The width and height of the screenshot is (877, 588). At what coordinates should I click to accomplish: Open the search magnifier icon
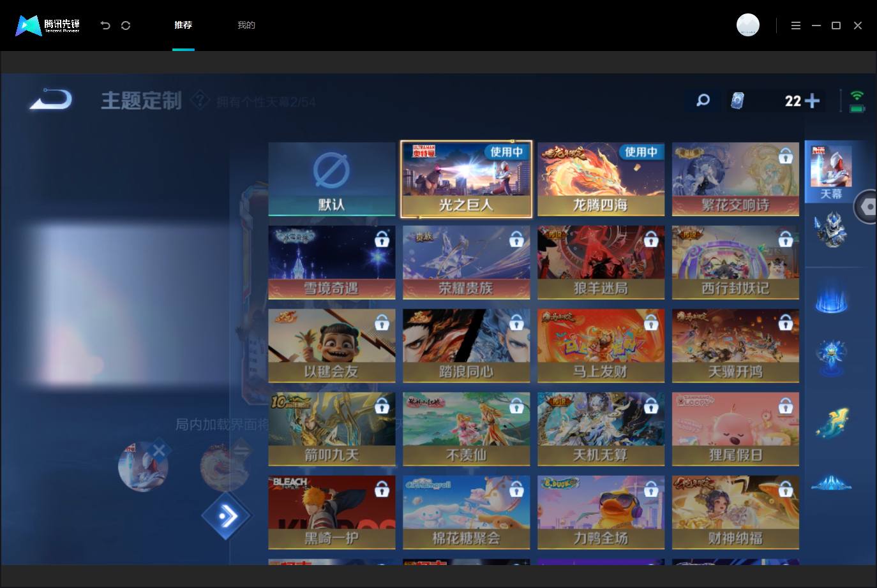point(703,100)
